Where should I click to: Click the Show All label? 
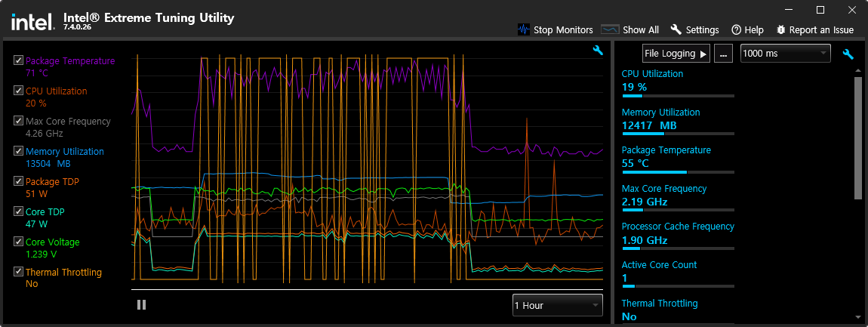641,30
